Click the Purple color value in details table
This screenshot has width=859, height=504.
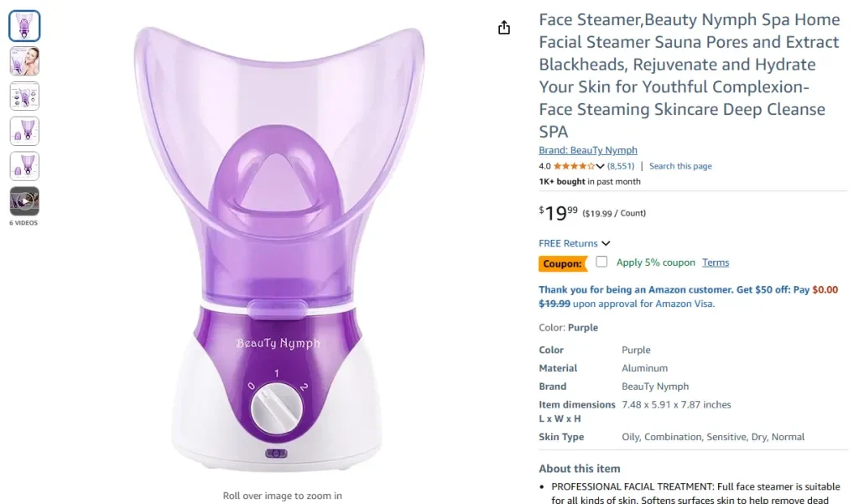coord(635,350)
